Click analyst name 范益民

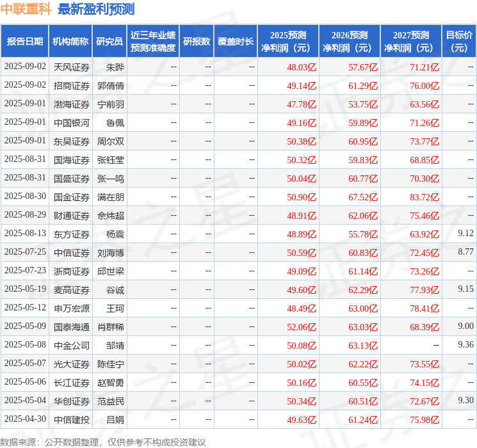click(111, 401)
